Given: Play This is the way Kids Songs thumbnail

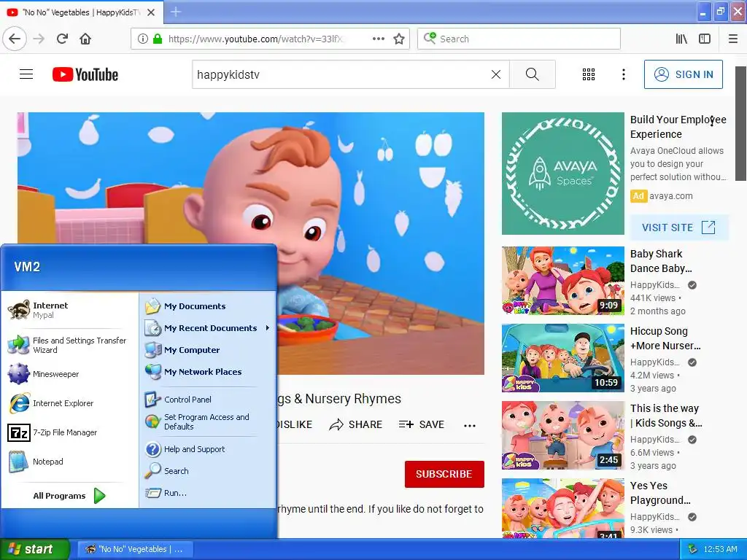Looking at the screenshot, I should click(x=562, y=435).
